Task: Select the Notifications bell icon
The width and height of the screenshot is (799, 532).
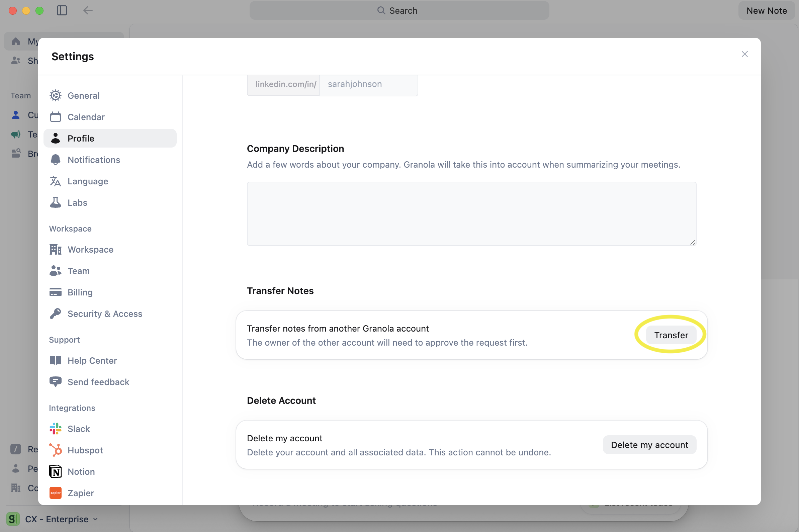Action: 55,160
